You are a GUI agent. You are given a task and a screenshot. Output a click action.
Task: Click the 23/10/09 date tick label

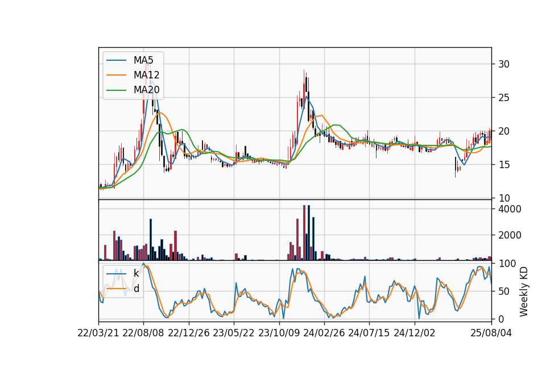[x=279, y=333]
